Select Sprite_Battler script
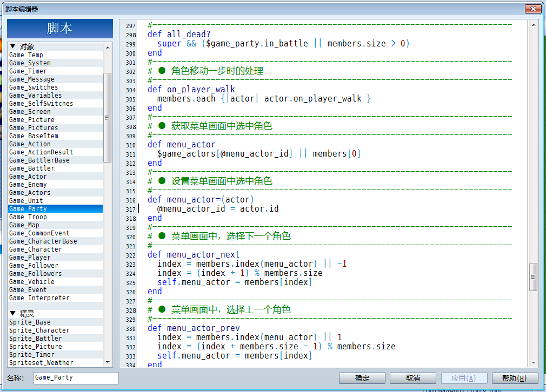 [x=55, y=339]
